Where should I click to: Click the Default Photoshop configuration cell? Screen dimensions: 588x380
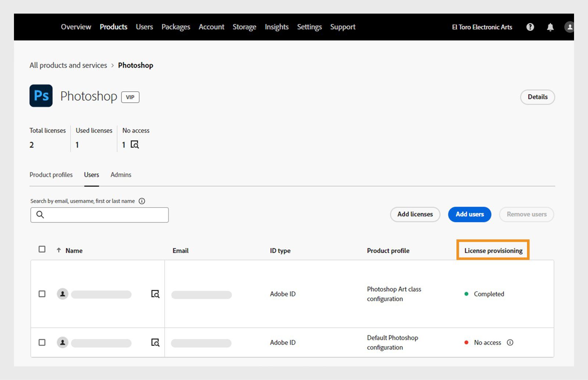click(x=392, y=342)
